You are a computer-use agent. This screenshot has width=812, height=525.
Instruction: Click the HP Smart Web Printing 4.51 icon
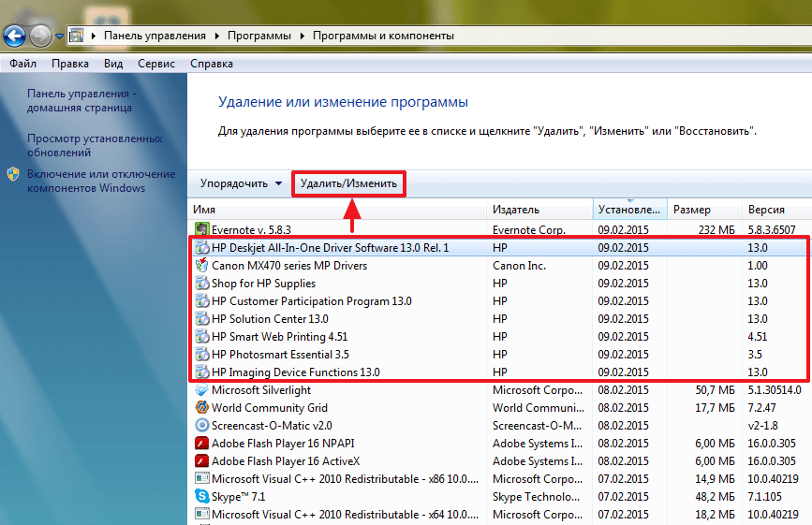(202, 336)
